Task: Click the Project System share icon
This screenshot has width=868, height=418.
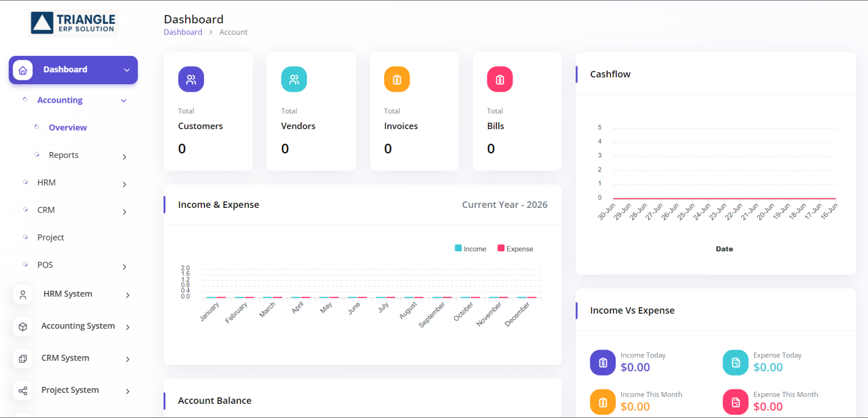Action: click(23, 390)
